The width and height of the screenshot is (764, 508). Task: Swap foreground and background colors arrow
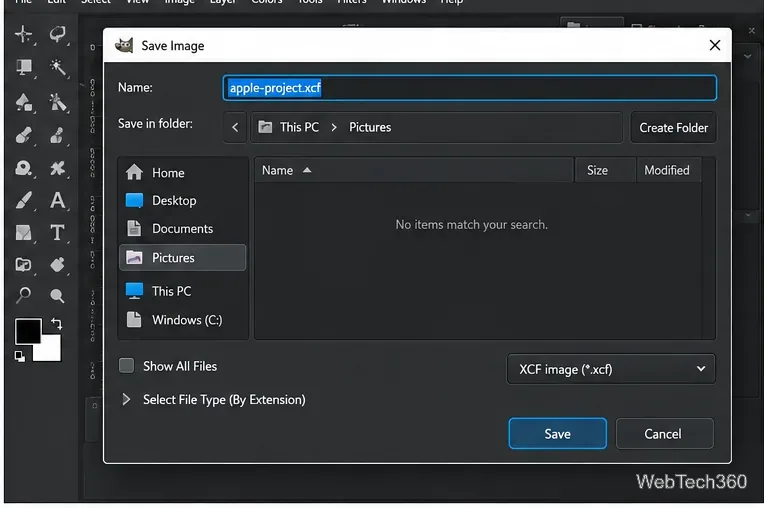coord(57,323)
